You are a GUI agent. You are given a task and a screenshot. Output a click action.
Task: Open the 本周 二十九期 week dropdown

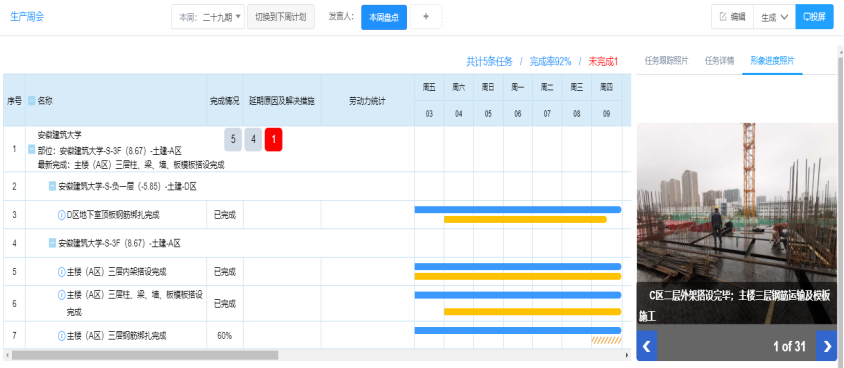[x=208, y=17]
